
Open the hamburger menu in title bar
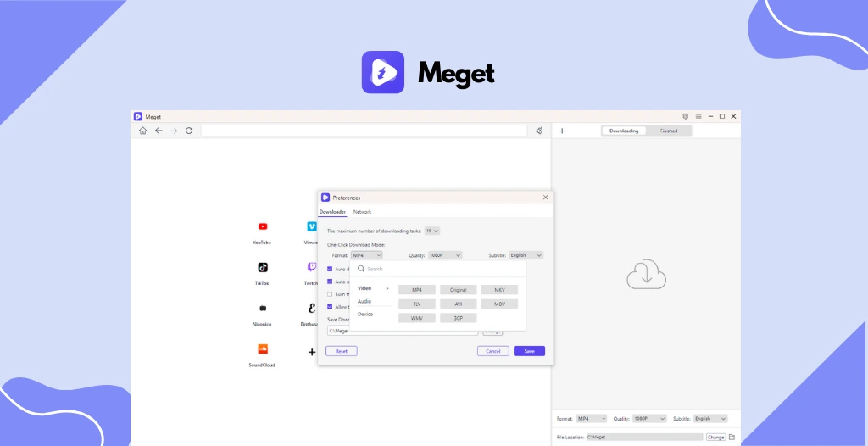tap(698, 116)
